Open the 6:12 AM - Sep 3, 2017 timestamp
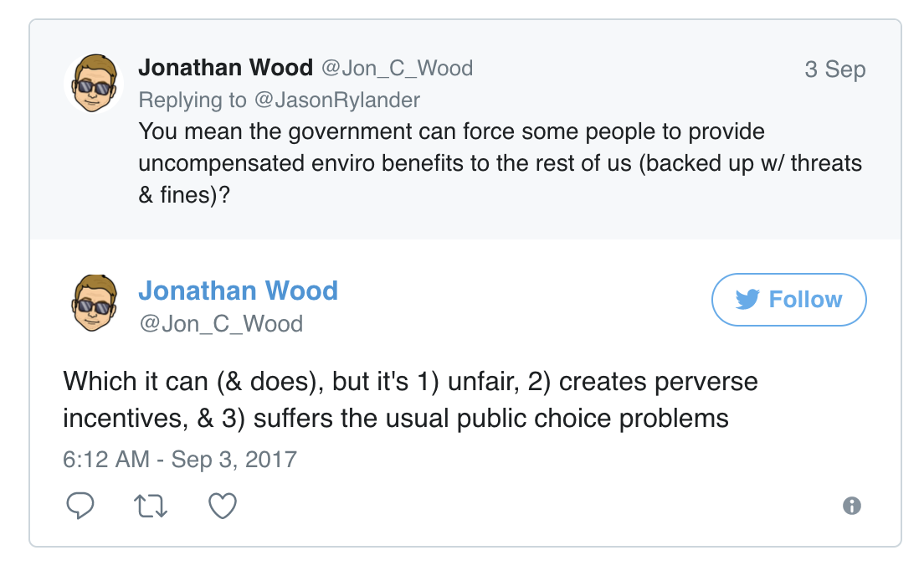This screenshot has width=924, height=571. tap(180, 459)
